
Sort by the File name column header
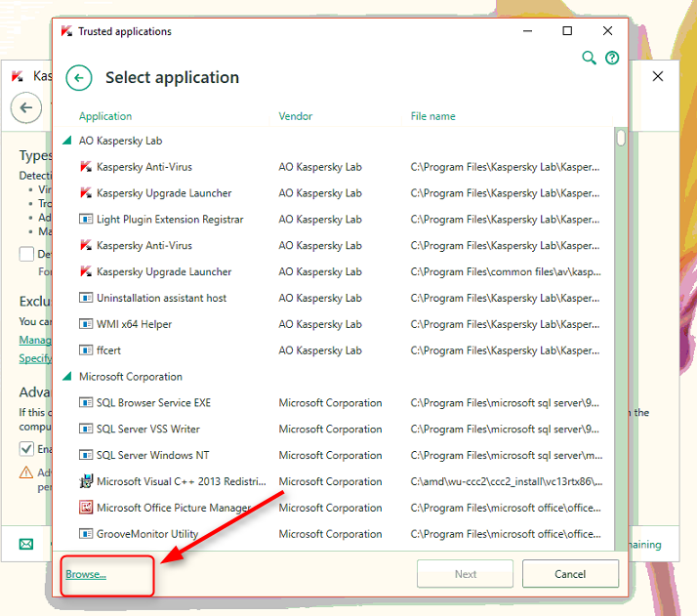(x=433, y=116)
